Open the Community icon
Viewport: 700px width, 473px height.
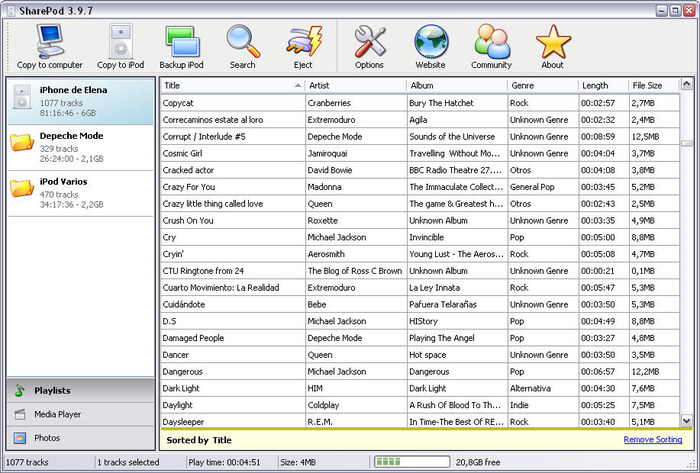click(x=491, y=45)
